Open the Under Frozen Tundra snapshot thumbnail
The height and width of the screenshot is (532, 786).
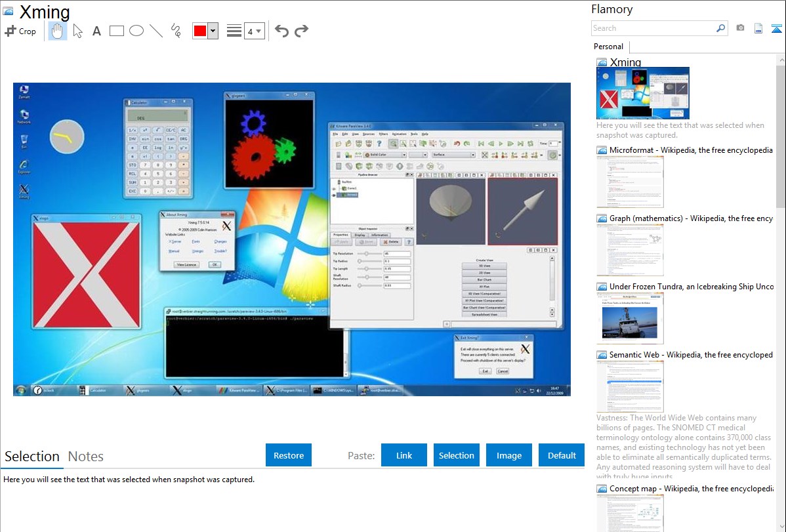click(x=630, y=318)
